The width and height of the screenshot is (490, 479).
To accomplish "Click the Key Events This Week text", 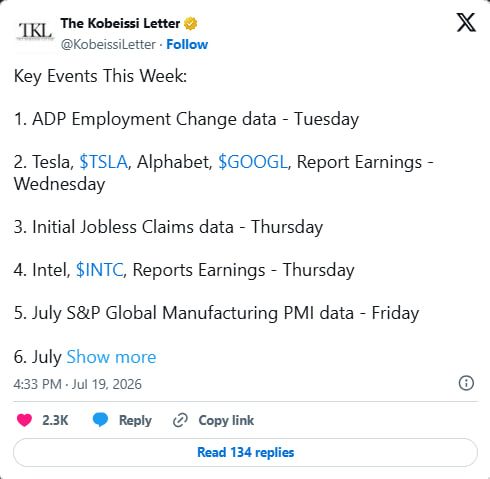I will pyautogui.click(x=100, y=76).
